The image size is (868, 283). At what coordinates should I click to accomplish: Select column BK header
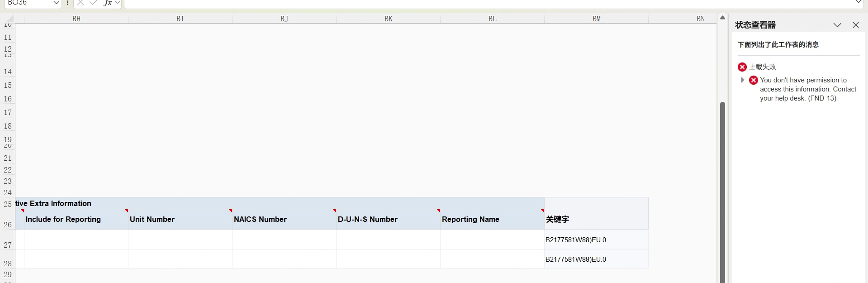(389, 19)
